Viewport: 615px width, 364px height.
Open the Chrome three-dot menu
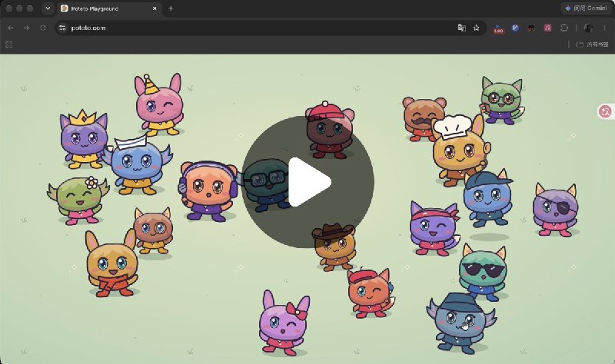tap(604, 28)
